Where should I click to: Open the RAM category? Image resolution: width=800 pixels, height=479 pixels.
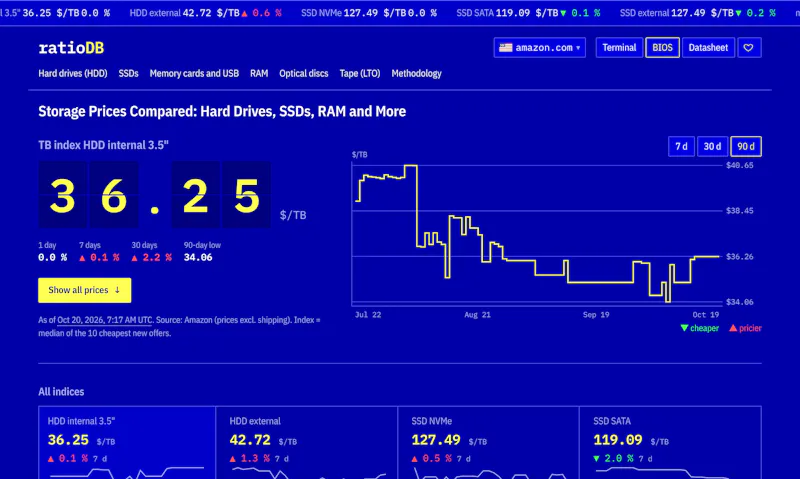tap(259, 73)
